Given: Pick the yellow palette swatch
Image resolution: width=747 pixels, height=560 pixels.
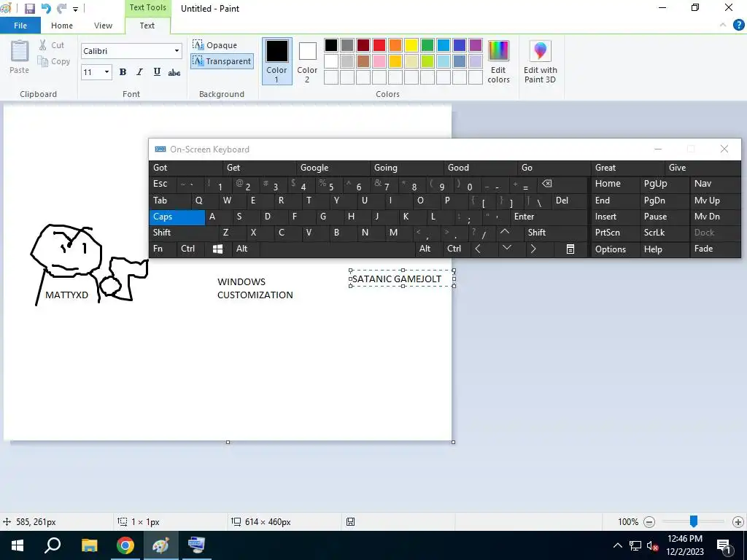Looking at the screenshot, I should pyautogui.click(x=411, y=45).
